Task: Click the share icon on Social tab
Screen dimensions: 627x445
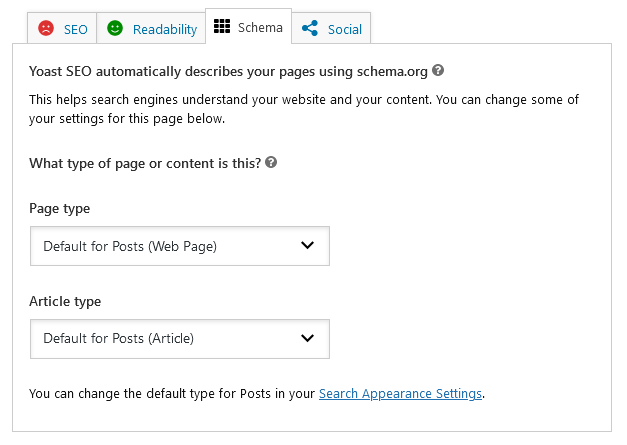Action: [x=310, y=28]
